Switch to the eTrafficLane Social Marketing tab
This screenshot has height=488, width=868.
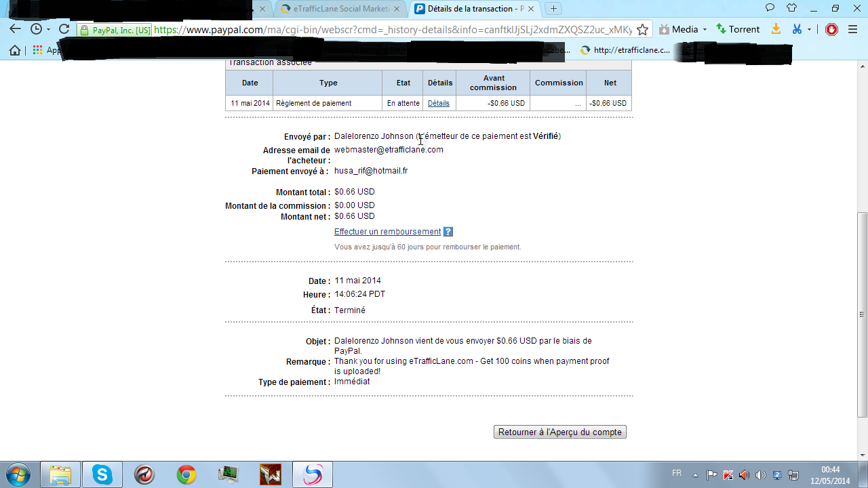336,9
